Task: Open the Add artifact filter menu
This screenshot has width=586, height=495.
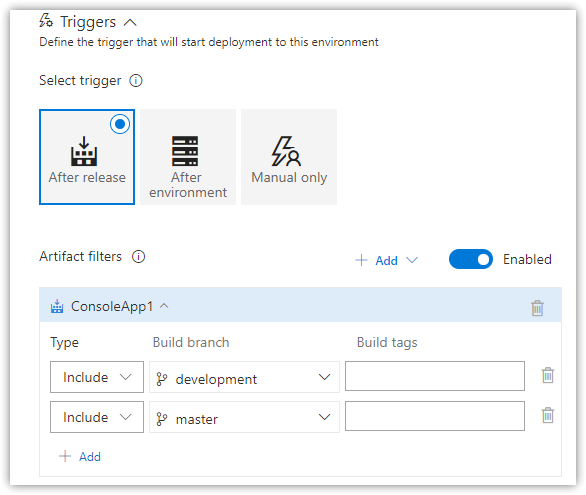Action: point(386,260)
